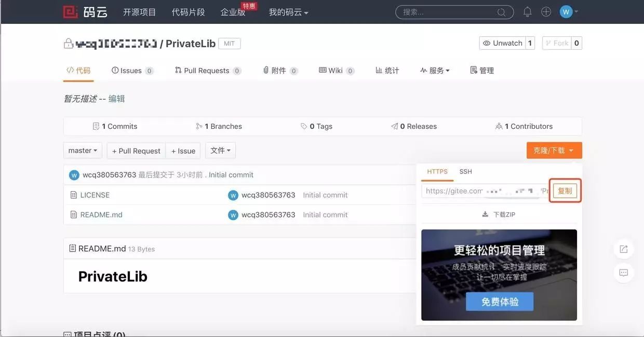View 1 Branches
This screenshot has height=337, width=644.
coord(219,126)
